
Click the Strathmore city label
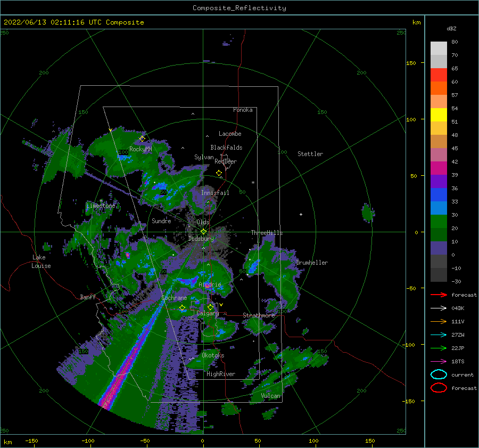point(259,315)
